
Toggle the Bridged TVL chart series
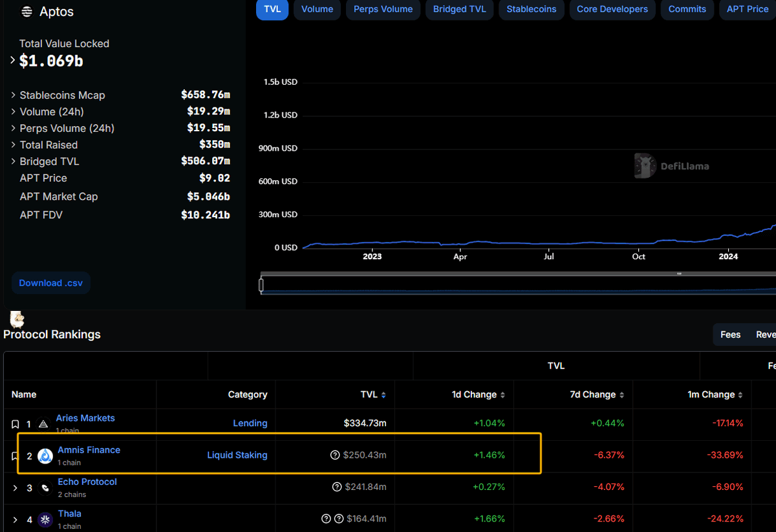point(460,9)
